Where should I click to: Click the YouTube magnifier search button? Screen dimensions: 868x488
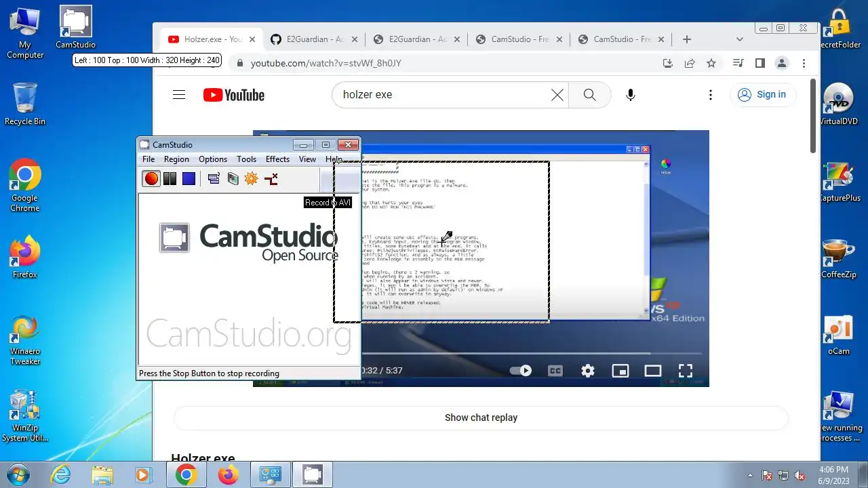point(590,95)
